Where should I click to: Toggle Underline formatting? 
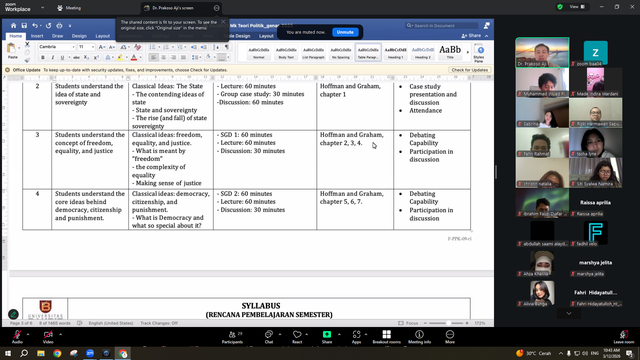(x=62, y=58)
